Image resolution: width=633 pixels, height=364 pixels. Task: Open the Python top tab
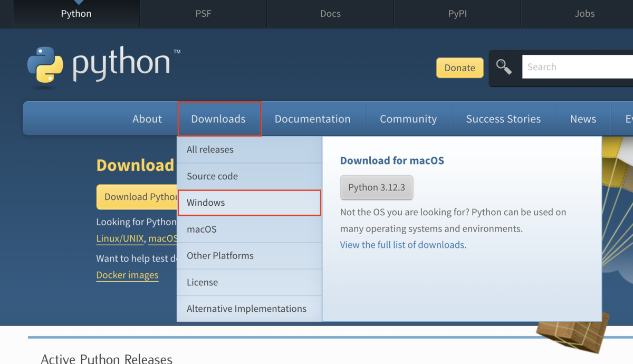(76, 14)
